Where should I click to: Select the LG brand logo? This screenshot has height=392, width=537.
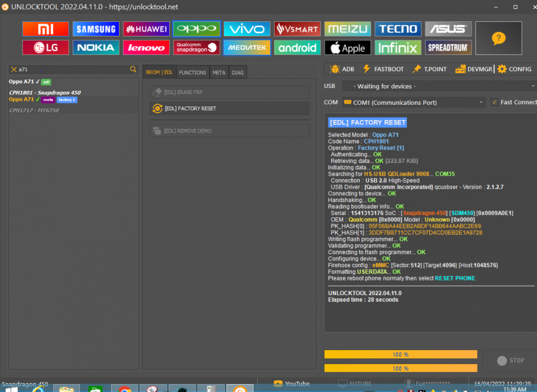45,48
